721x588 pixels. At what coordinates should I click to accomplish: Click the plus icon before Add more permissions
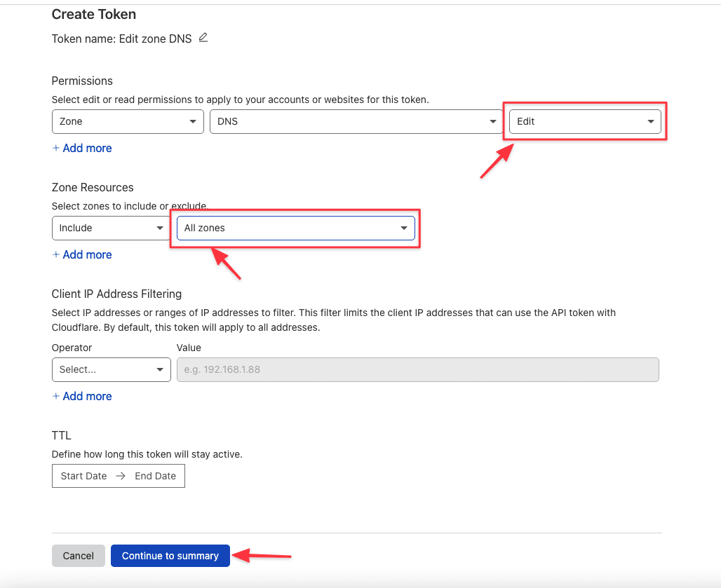56,148
